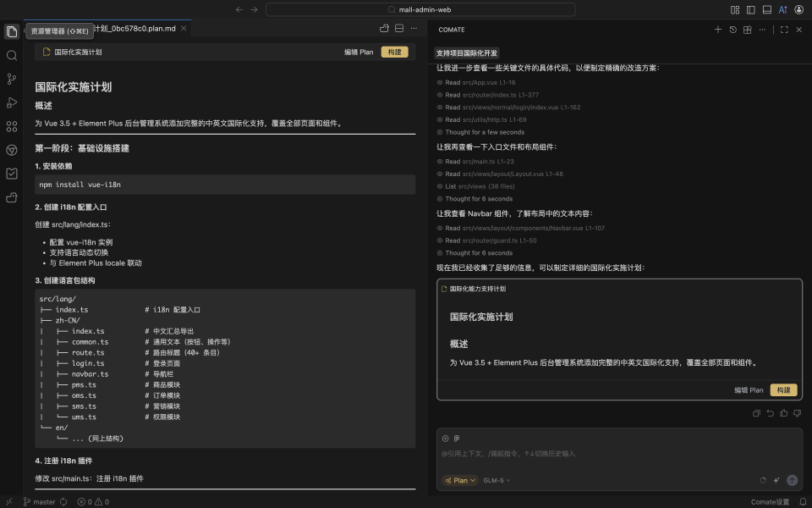Open COMATE panel more options ellipsis
Screen dimensions: 812x508
tap(762, 30)
